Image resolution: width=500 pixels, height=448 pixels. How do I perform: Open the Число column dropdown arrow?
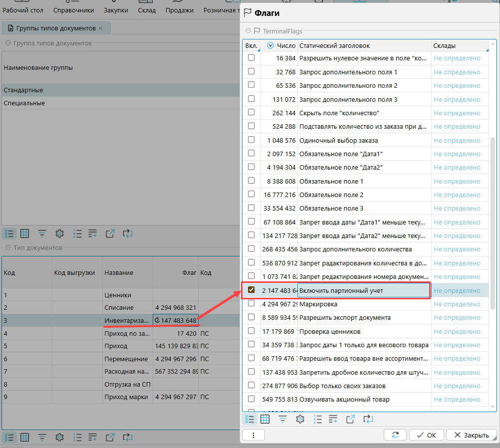270,46
